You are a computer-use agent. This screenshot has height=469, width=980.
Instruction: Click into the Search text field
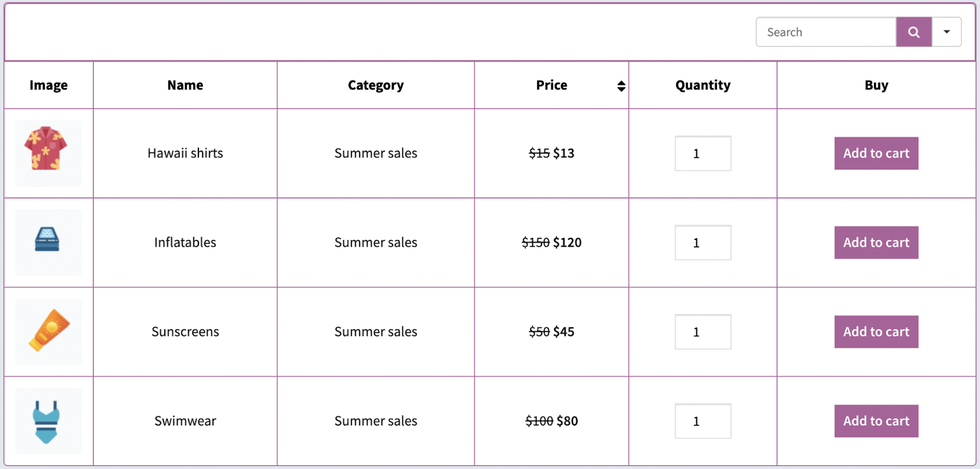coord(826,32)
